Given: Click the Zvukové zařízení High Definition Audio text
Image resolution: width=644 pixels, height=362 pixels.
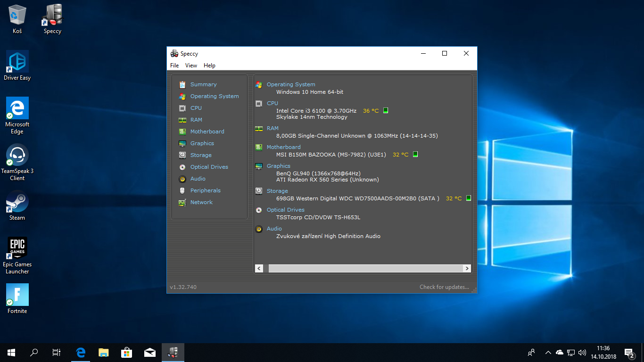Looking at the screenshot, I should (x=328, y=236).
